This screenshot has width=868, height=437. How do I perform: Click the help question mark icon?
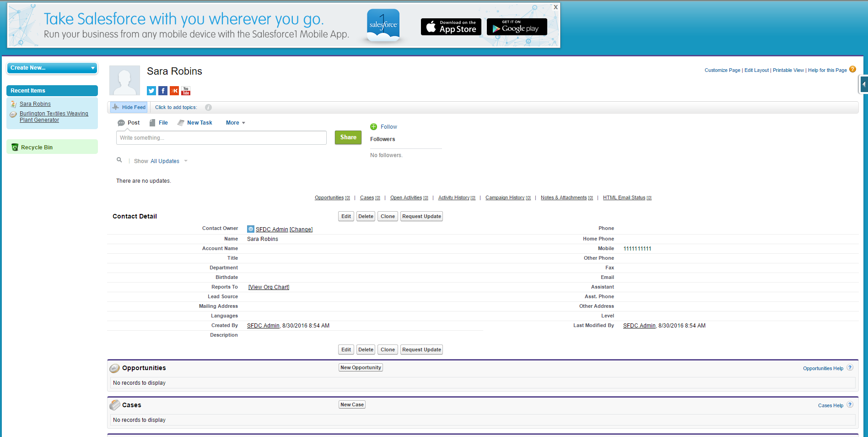click(852, 69)
